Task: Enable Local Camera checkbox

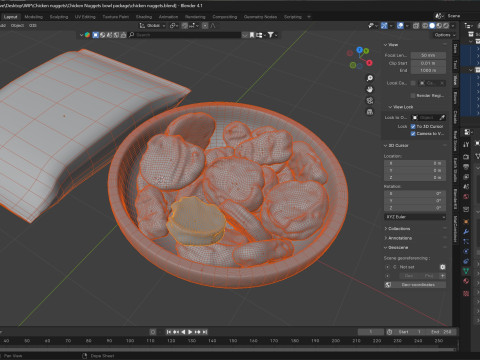Action: 413,83
